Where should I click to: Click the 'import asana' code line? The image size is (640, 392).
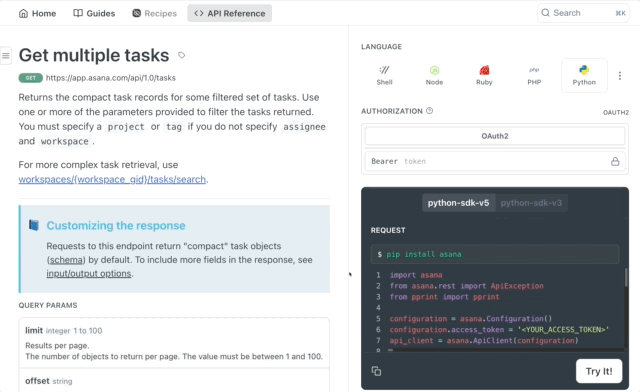tap(416, 275)
